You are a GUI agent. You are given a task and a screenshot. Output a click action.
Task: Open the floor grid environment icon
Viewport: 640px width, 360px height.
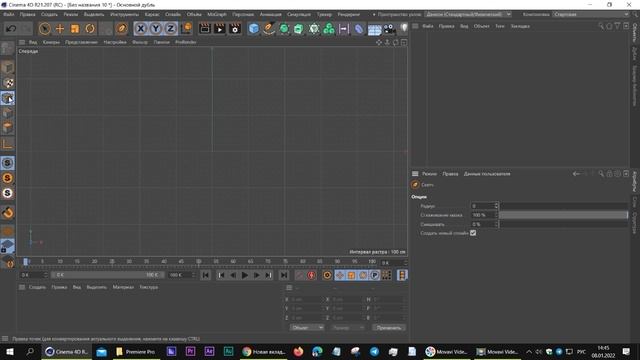pyautogui.click(x=374, y=29)
